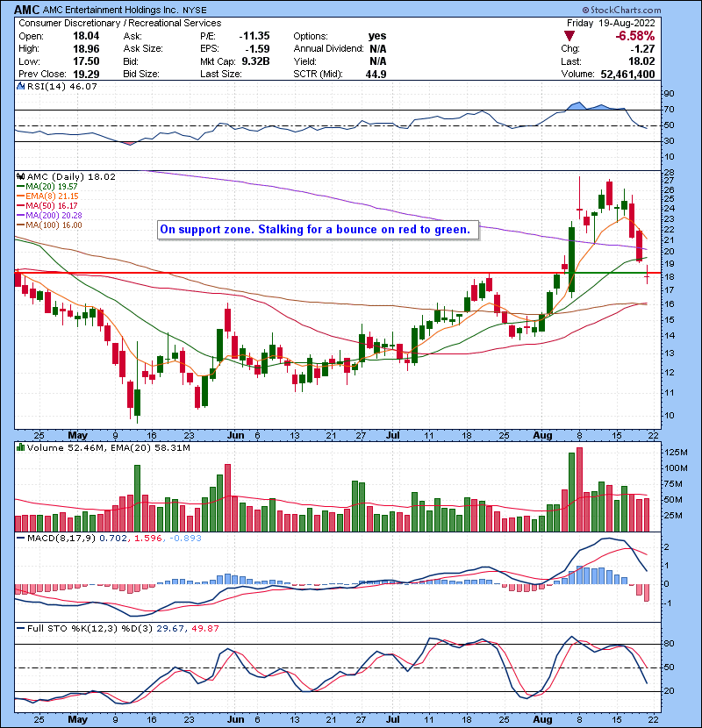Screen dimensions: 702x728
Task: Click the P/E value -11.35
Action: tap(254, 36)
